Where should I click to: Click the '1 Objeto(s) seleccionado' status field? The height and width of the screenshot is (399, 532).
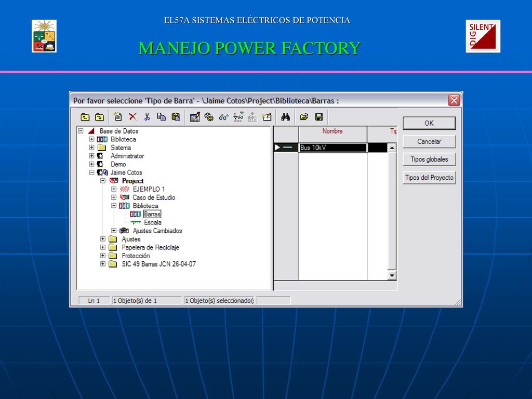click(220, 301)
